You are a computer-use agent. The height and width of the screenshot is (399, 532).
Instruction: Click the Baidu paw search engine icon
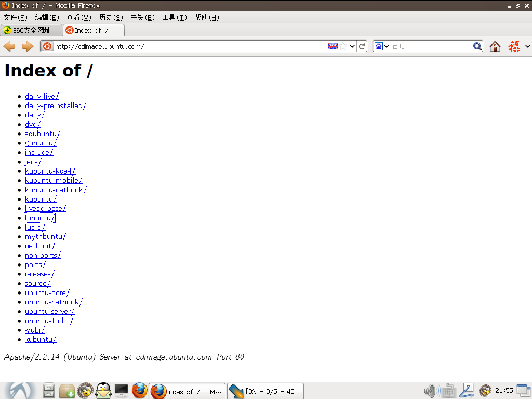(x=379, y=46)
